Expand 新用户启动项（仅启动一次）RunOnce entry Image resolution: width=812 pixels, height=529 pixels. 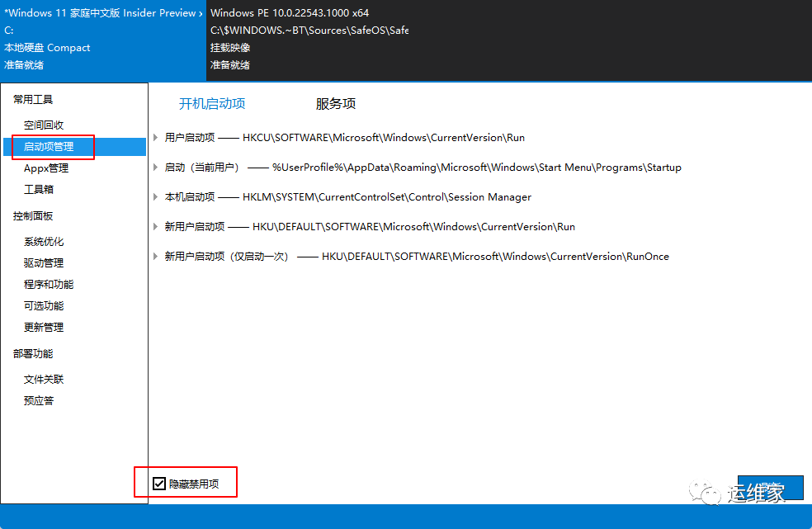(155, 256)
